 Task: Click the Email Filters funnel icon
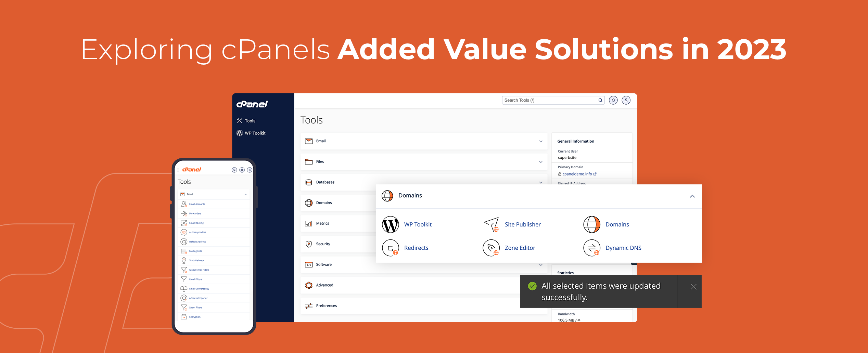point(184,279)
